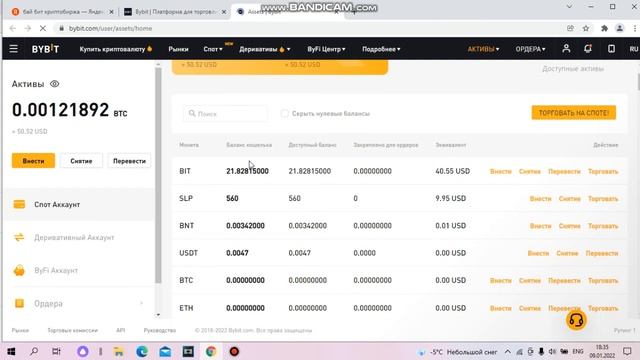
Task: Expand the Спот dropdown menu
Action: point(213,49)
